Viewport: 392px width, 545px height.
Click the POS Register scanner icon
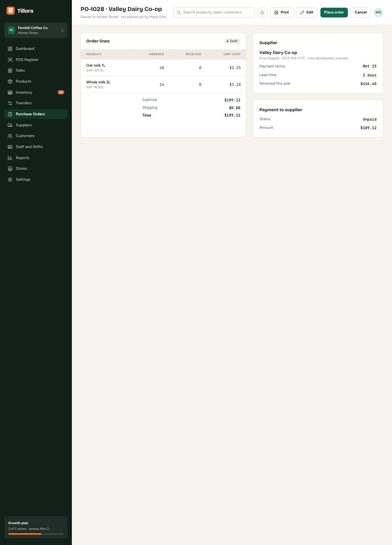[x=10, y=60]
